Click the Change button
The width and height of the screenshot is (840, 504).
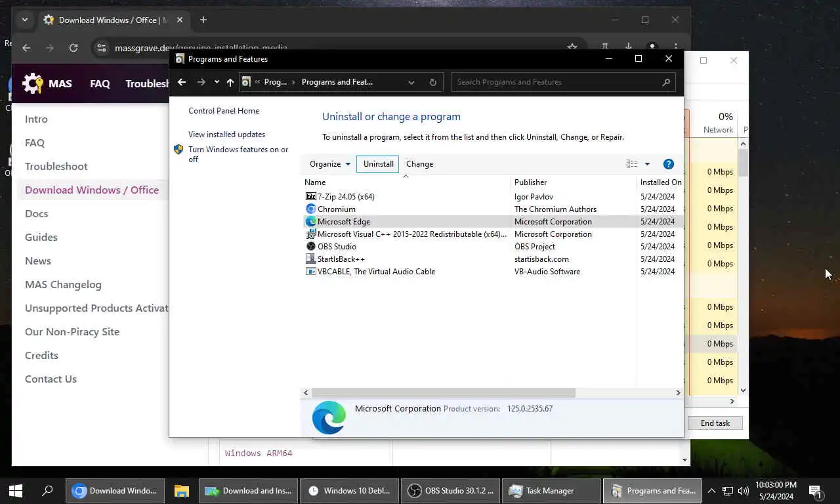click(420, 164)
